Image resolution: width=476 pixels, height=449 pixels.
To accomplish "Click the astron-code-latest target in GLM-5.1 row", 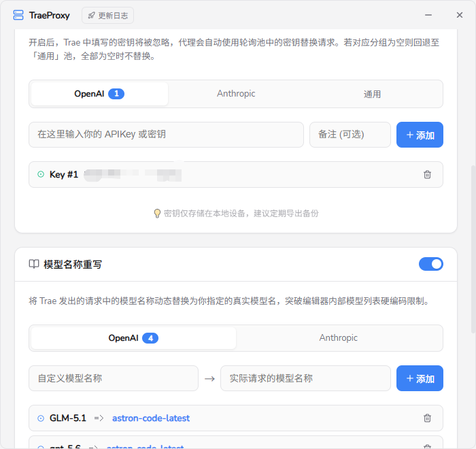I will [x=151, y=418].
